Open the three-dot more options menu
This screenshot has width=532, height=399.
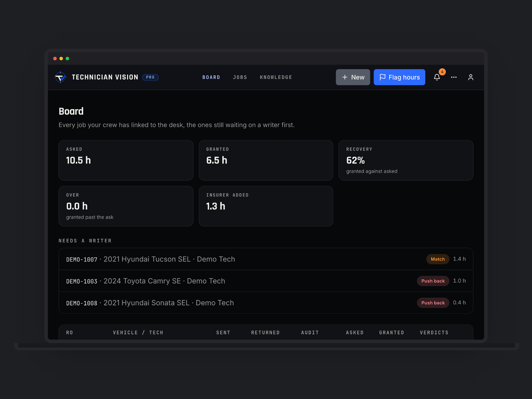click(454, 77)
